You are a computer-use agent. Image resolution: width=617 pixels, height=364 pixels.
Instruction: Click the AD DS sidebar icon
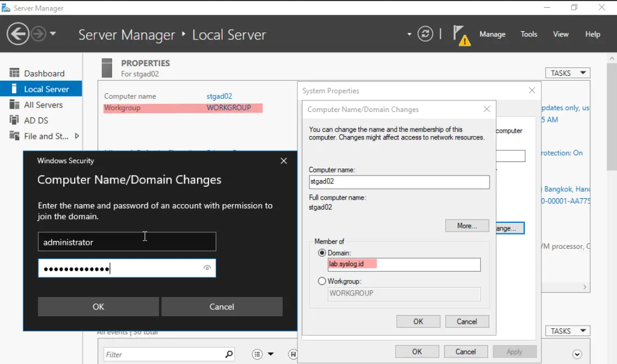[x=14, y=120]
